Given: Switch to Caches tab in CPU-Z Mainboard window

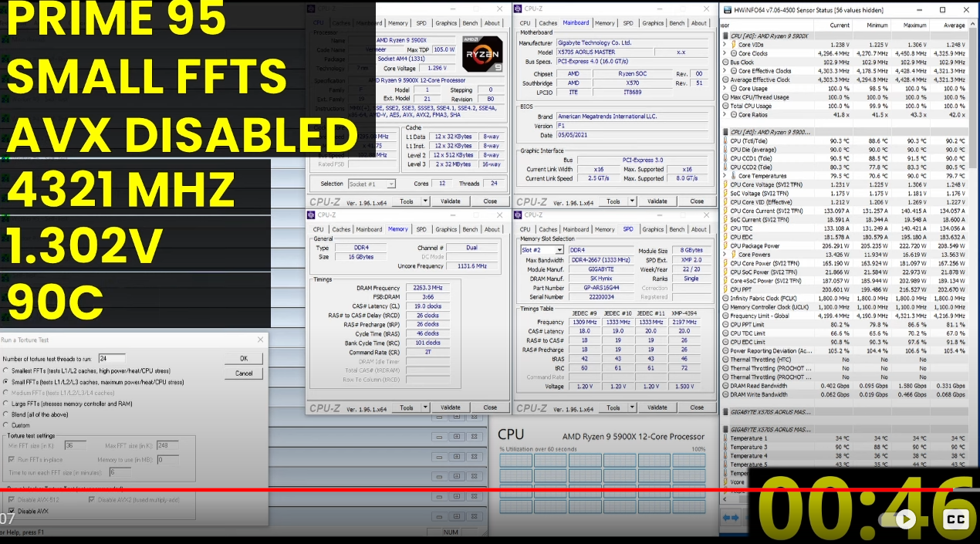Looking at the screenshot, I should (x=548, y=23).
